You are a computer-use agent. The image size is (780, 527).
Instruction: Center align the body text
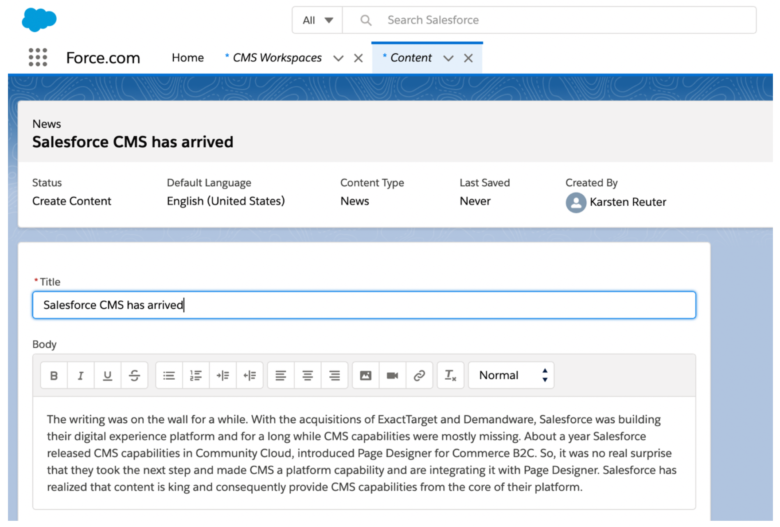coord(307,375)
